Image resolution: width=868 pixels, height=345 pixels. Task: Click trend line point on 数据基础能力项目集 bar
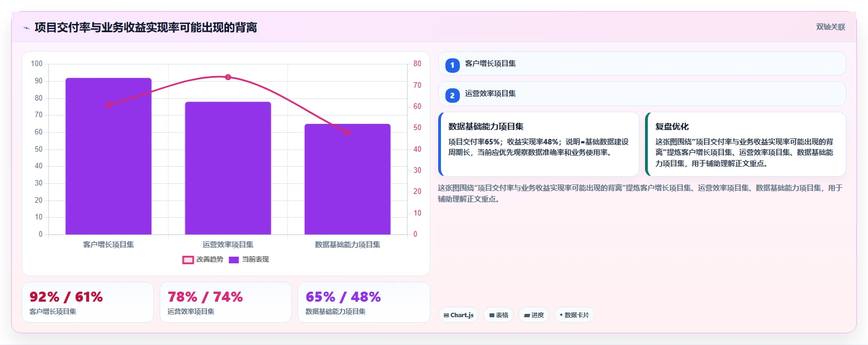tap(348, 132)
